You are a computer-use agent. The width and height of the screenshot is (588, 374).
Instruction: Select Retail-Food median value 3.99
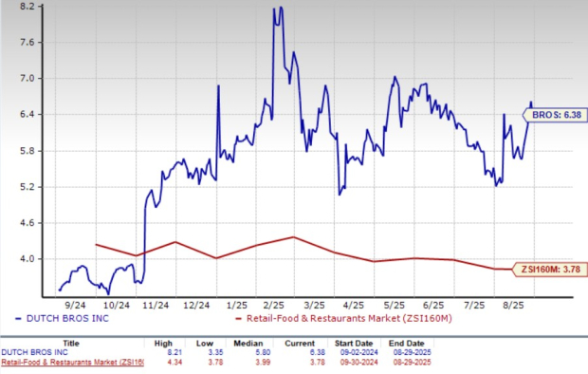pos(263,363)
